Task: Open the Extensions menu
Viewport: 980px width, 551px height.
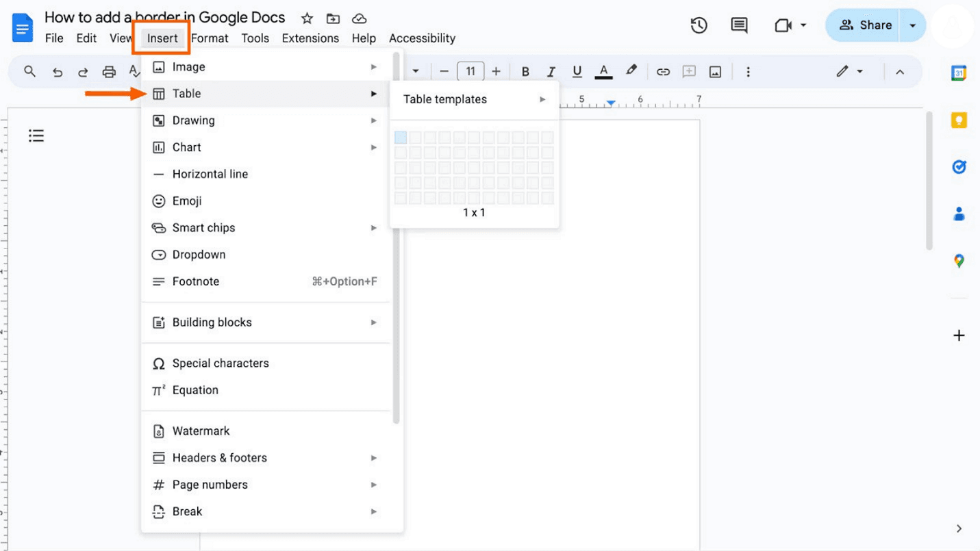Action: point(310,38)
